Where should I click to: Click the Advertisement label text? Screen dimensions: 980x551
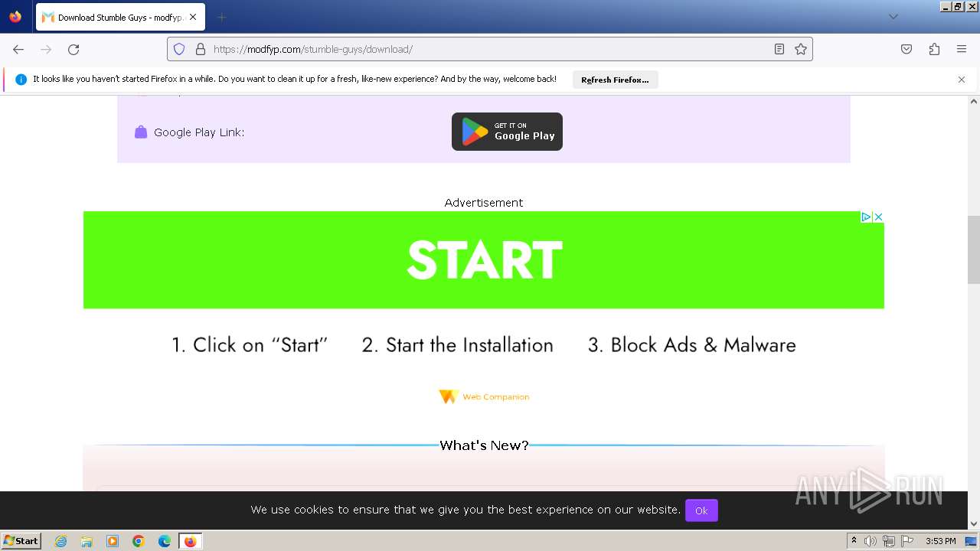coord(484,203)
